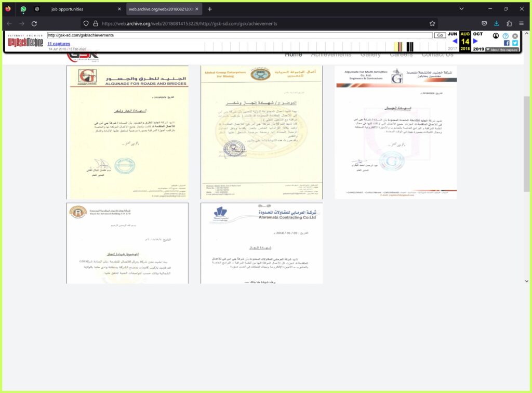Select JUN in capture calendar

(453, 34)
